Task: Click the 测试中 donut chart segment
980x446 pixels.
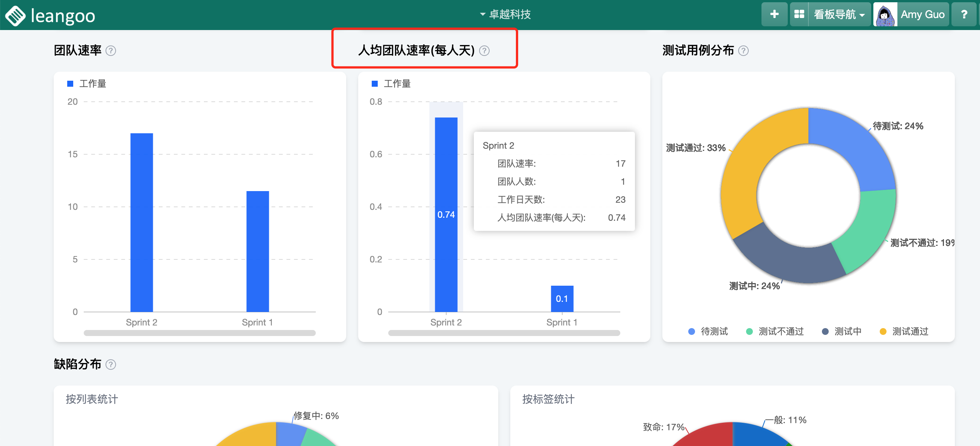Action: [x=787, y=261]
